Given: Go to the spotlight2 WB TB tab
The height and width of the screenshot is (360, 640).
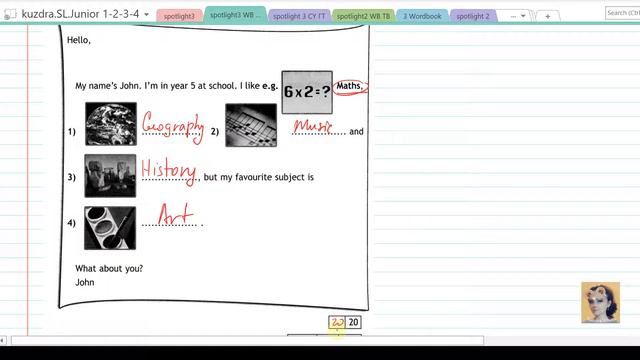Looking at the screenshot, I should click(363, 16).
